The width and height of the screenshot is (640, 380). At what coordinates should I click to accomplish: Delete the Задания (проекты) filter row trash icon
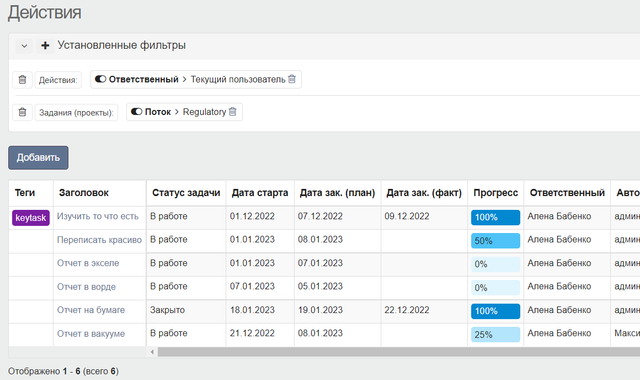[x=22, y=112]
